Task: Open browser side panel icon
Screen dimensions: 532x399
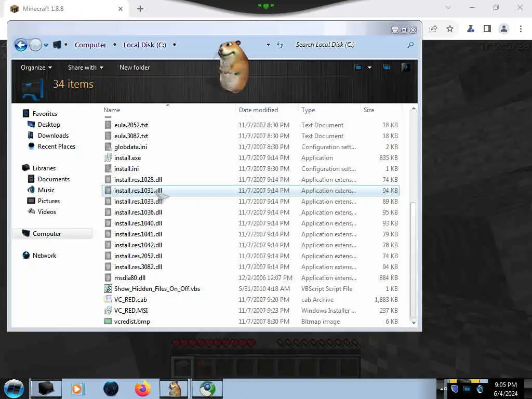Action: pos(487,29)
